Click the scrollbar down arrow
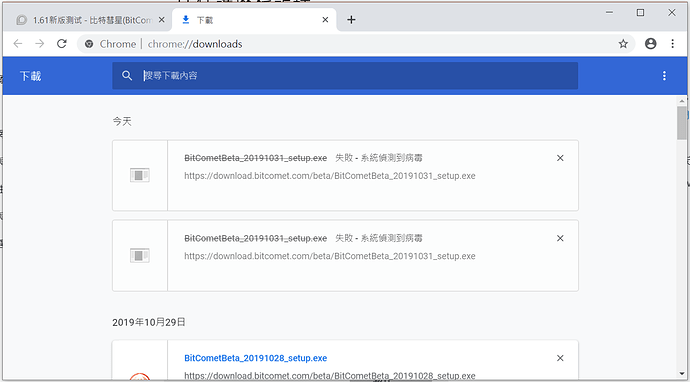 (682, 375)
